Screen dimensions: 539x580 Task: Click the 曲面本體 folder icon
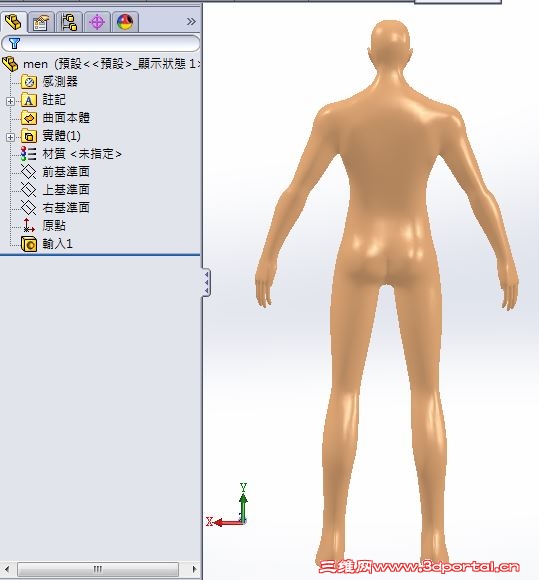tap(28, 118)
